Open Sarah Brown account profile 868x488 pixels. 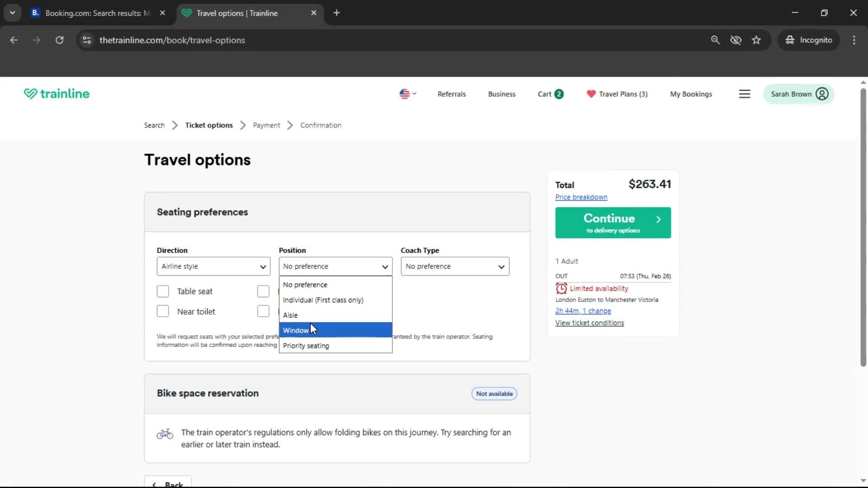(798, 94)
